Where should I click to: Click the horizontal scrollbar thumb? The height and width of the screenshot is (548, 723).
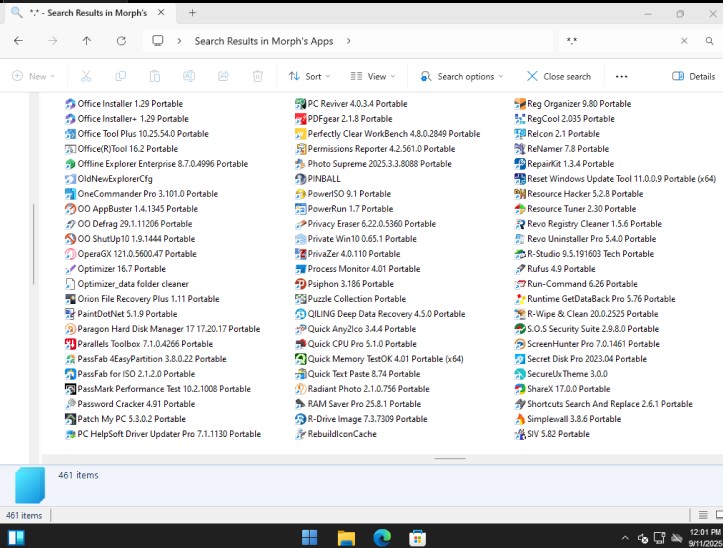[x=450, y=459]
